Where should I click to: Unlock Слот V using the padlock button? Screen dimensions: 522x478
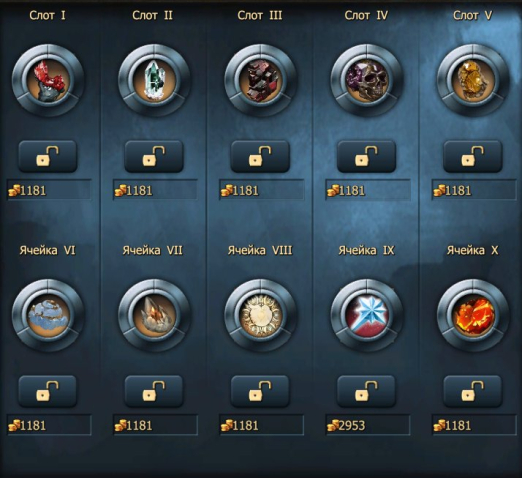(x=473, y=156)
